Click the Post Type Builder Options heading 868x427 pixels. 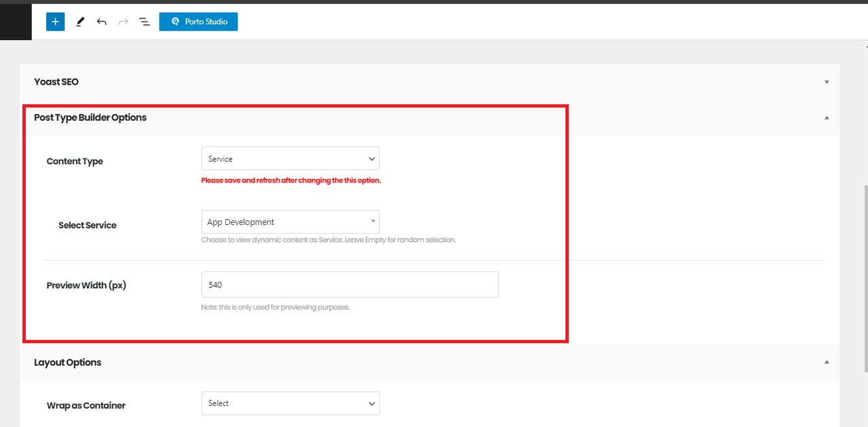click(90, 117)
